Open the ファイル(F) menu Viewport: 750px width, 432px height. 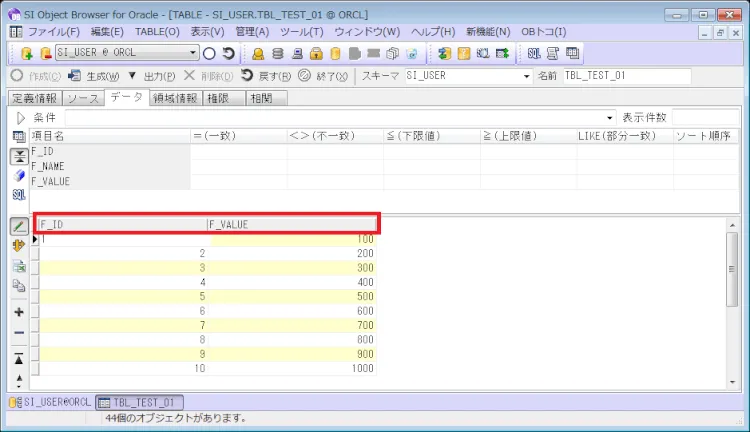pos(54,32)
